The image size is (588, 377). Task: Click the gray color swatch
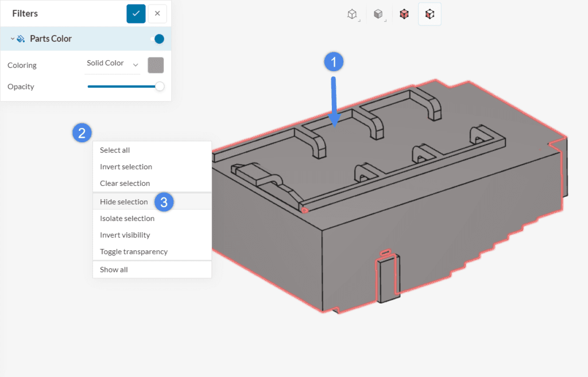pos(156,65)
